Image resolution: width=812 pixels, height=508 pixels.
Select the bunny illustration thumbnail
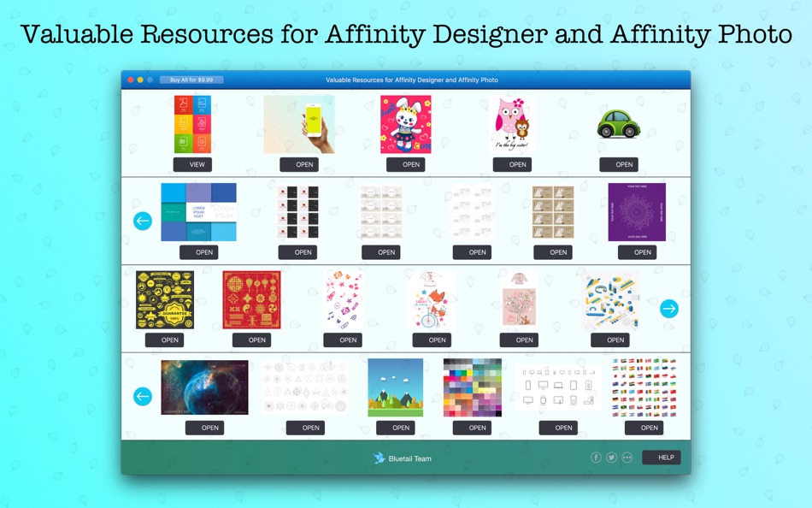pos(406,124)
